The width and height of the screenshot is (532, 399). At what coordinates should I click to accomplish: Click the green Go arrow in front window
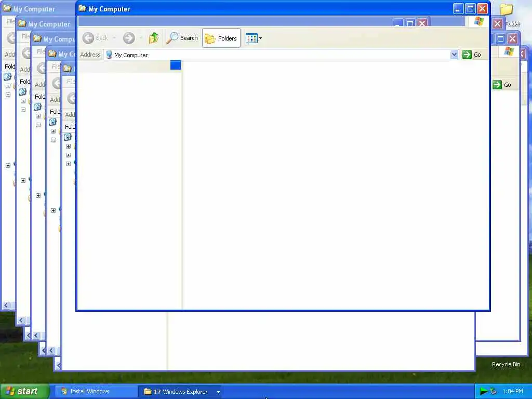pos(467,55)
